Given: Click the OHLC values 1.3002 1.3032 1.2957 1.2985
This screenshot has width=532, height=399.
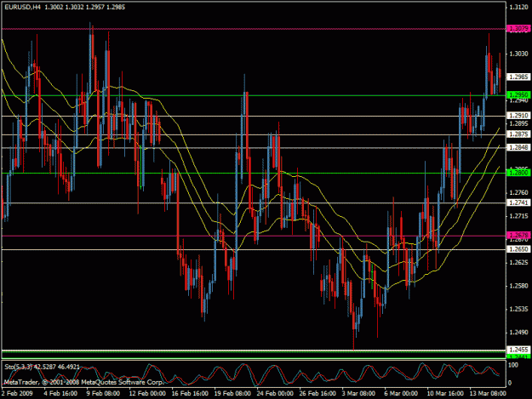Looking at the screenshot, I should (x=85, y=7).
